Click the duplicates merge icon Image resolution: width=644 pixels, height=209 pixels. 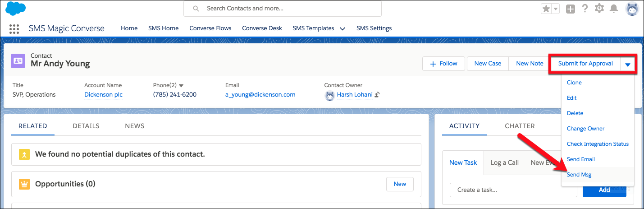pos(24,154)
